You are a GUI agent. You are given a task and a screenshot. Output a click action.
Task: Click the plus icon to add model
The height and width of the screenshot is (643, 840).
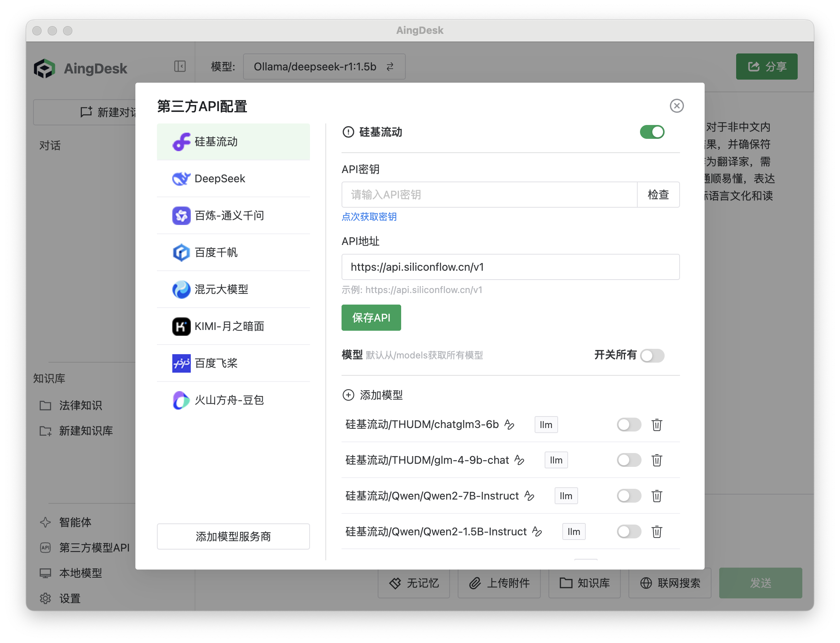coord(348,395)
